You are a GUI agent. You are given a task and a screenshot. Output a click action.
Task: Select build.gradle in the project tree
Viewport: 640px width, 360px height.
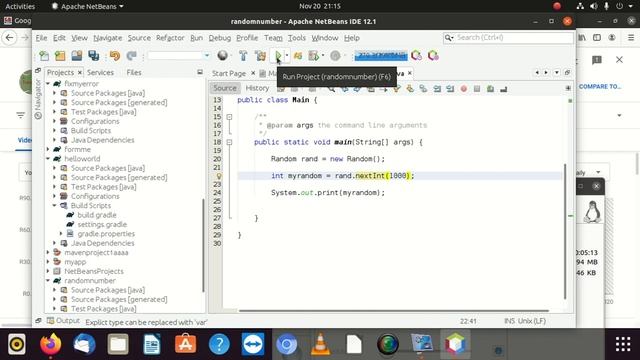click(x=97, y=215)
